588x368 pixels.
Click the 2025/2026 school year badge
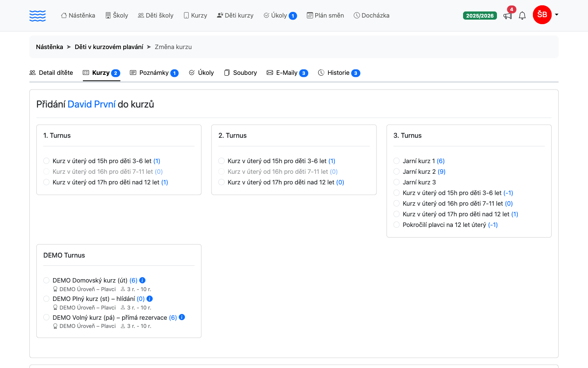pos(480,16)
